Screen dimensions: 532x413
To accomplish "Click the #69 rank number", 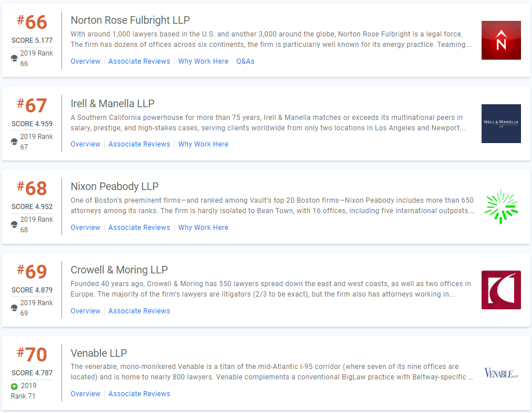I will coord(32,272).
